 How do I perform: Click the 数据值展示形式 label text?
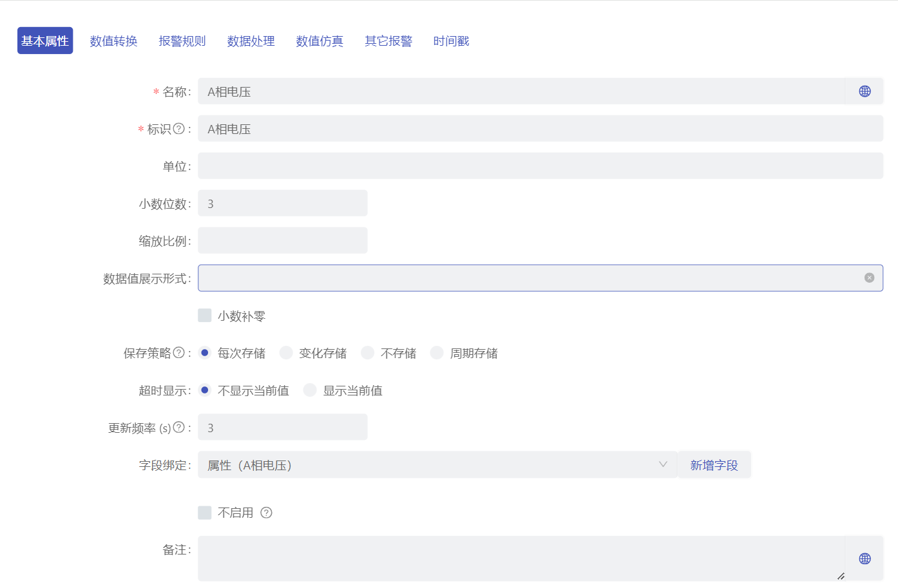tap(145, 278)
